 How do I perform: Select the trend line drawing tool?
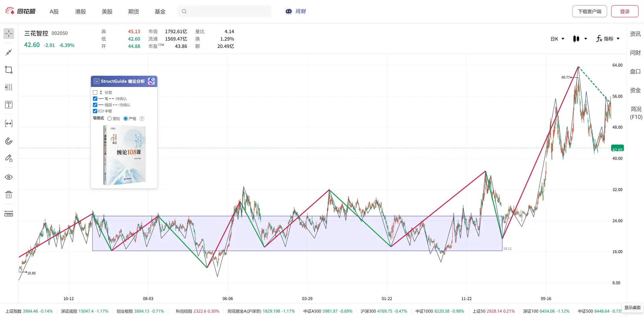[9, 52]
